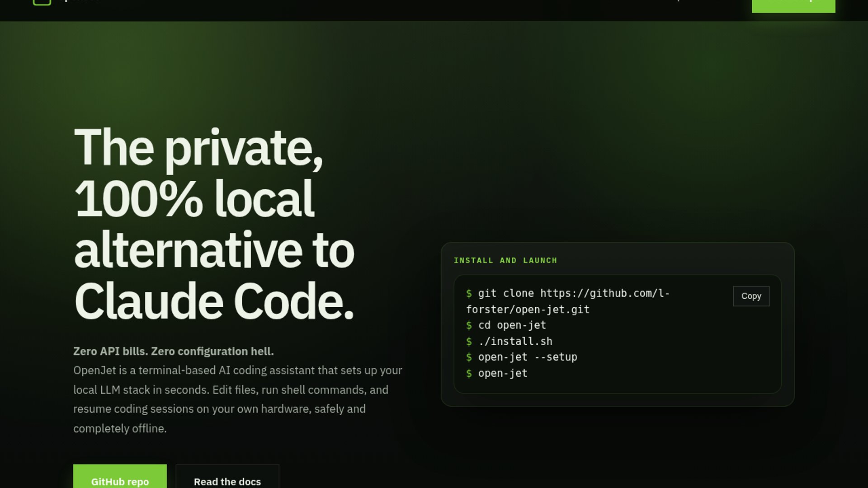868x488 pixels.
Task: Click the open-jet --setup command line
Action: tap(527, 357)
